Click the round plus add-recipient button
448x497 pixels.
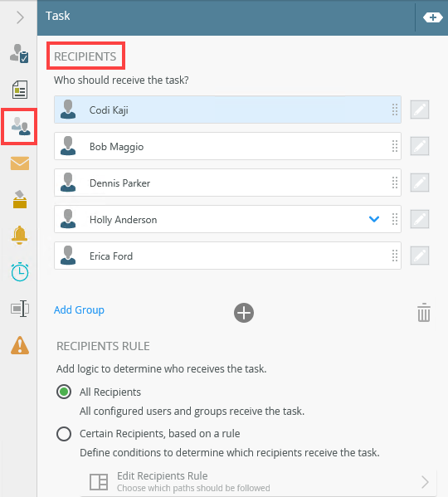point(244,313)
